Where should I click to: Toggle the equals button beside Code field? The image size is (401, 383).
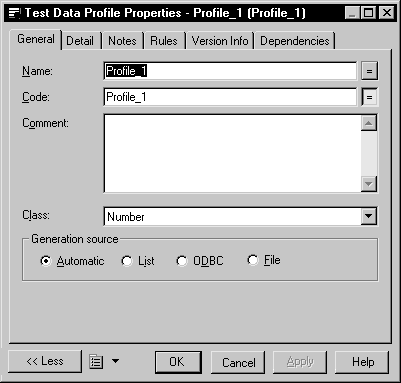point(369,97)
